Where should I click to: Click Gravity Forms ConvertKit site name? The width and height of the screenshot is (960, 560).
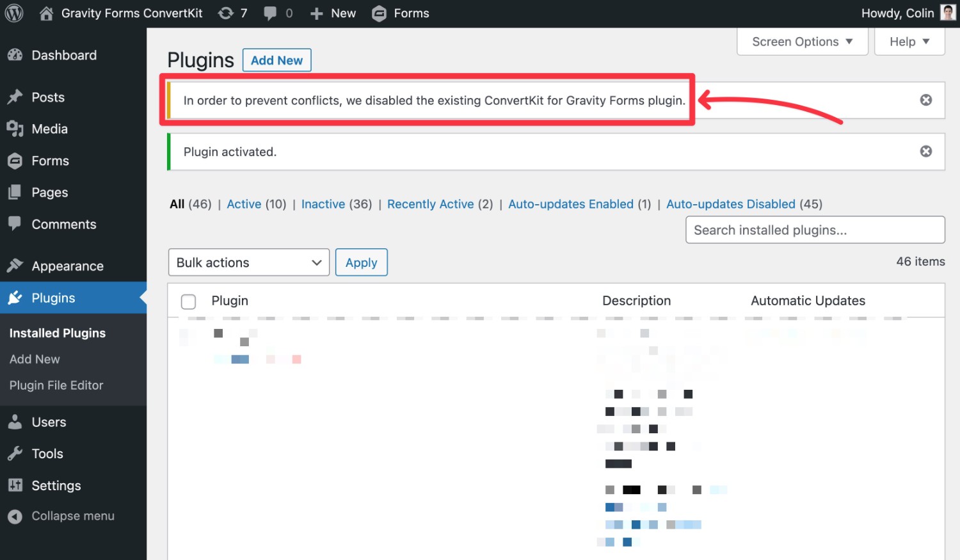point(132,13)
